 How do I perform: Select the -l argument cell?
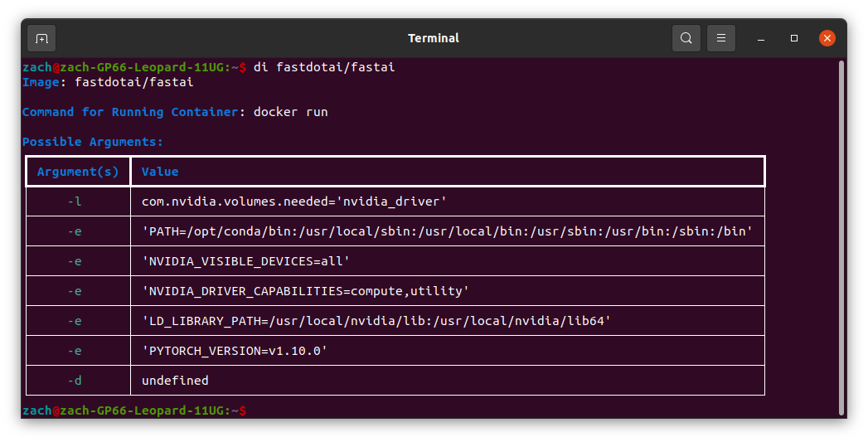pos(78,202)
